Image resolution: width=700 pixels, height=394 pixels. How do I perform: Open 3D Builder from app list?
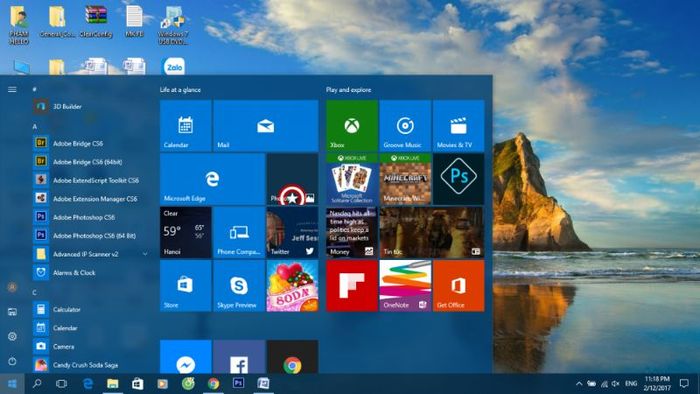point(91,106)
